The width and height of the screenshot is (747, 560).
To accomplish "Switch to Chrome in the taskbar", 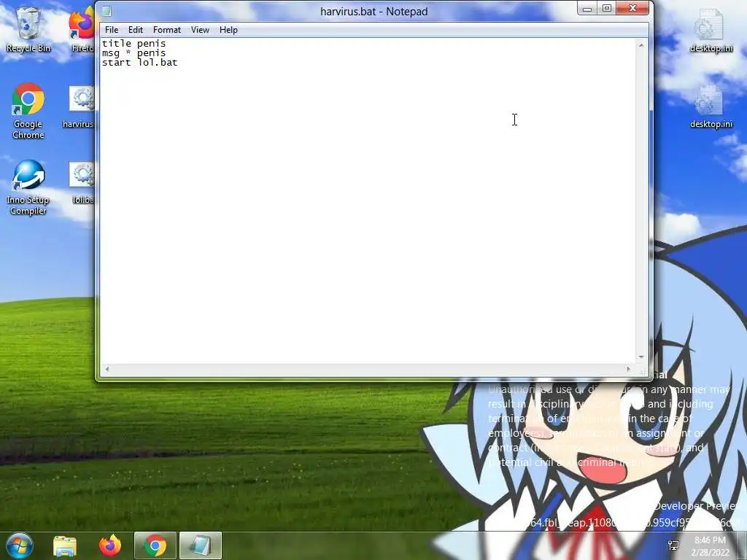I will pyautogui.click(x=155, y=545).
